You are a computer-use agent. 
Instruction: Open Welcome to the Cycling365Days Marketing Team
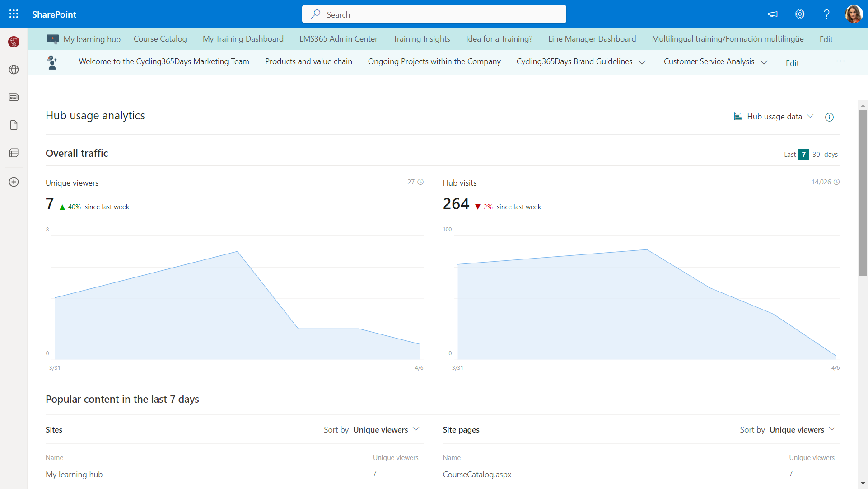click(x=164, y=61)
